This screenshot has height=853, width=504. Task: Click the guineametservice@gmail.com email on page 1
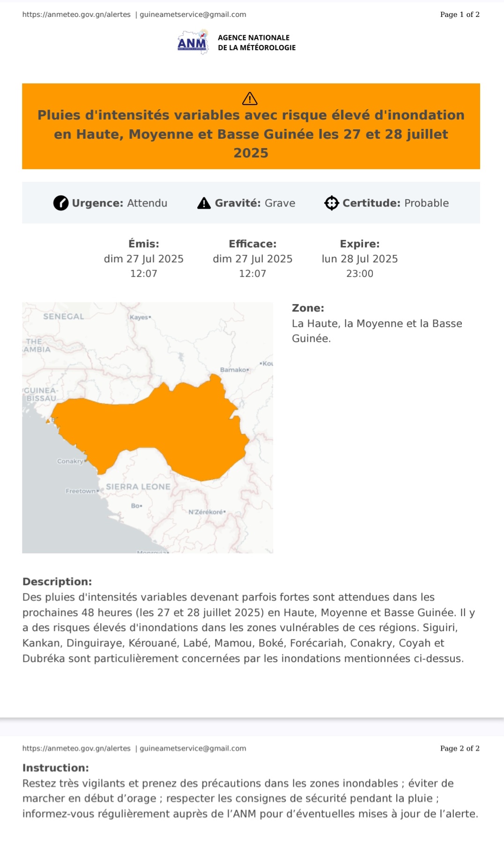coord(193,15)
